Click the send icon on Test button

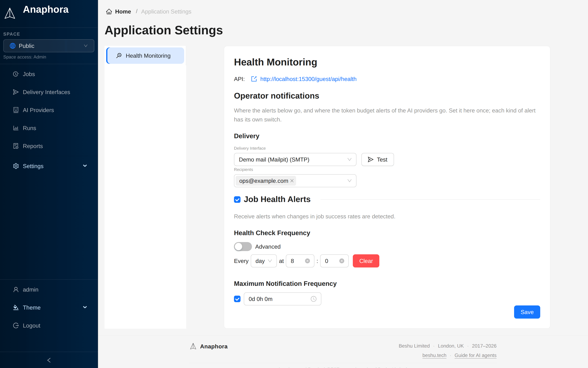pyautogui.click(x=371, y=159)
